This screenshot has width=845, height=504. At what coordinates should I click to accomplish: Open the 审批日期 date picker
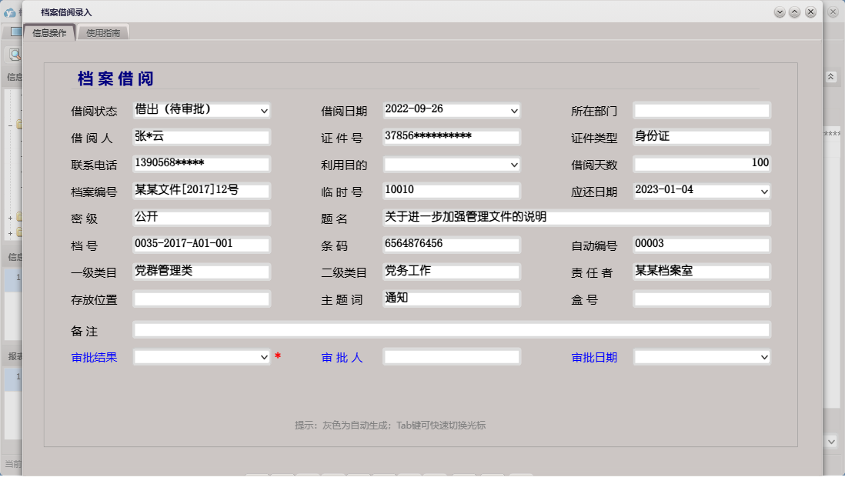point(764,356)
